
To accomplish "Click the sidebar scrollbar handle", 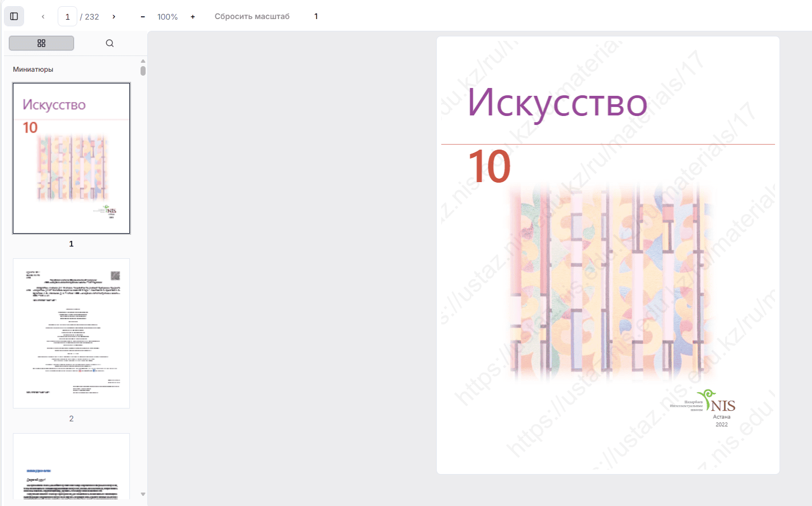I will pos(143,71).
